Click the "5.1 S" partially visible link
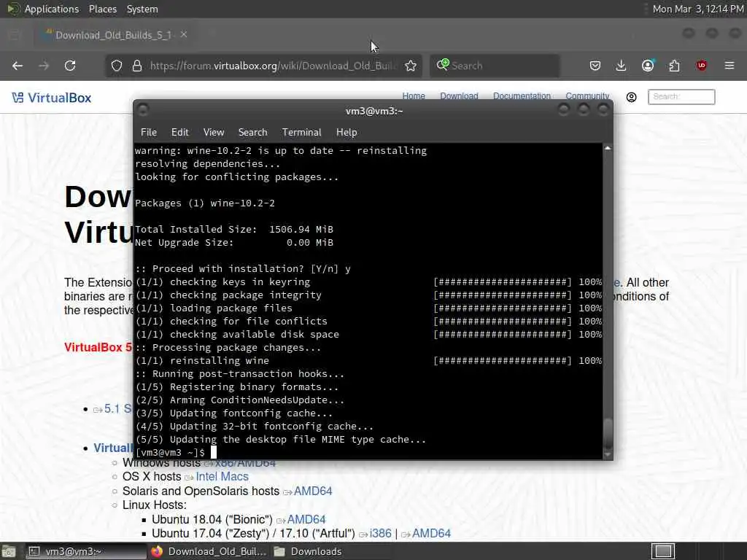The height and width of the screenshot is (560, 747). click(117, 409)
